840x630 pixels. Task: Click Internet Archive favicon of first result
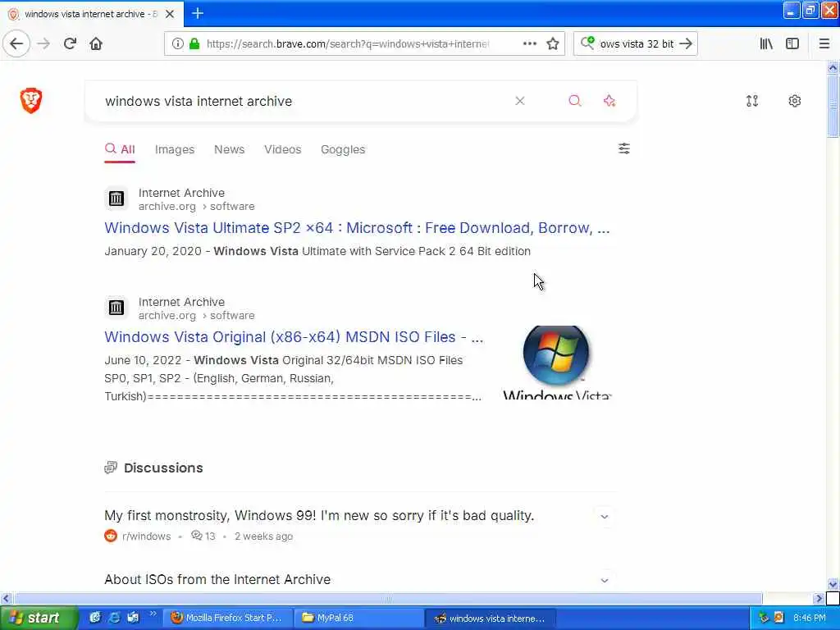(x=116, y=199)
